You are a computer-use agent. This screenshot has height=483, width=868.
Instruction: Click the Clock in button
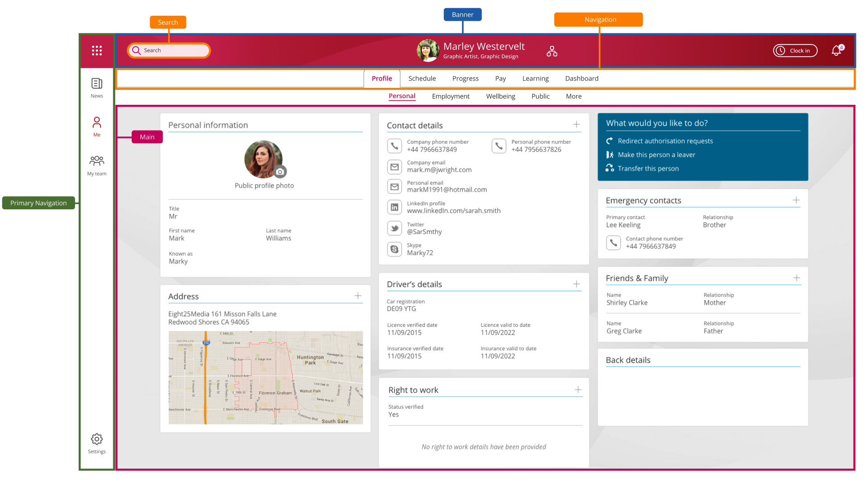pos(795,50)
